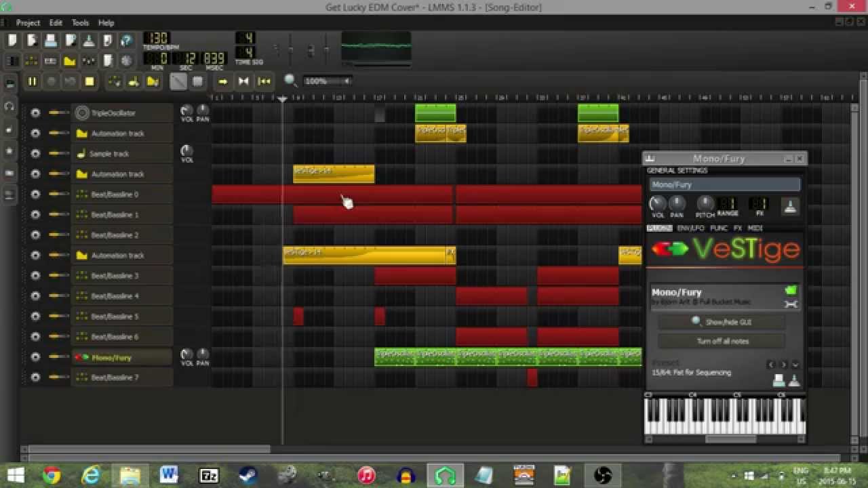Adjust the master pitch slider
Image resolution: width=868 pixels, height=488 pixels.
(326, 50)
